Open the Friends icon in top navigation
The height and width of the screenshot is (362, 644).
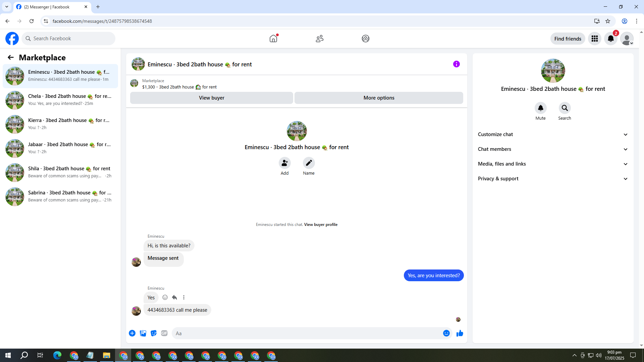[320, 39]
